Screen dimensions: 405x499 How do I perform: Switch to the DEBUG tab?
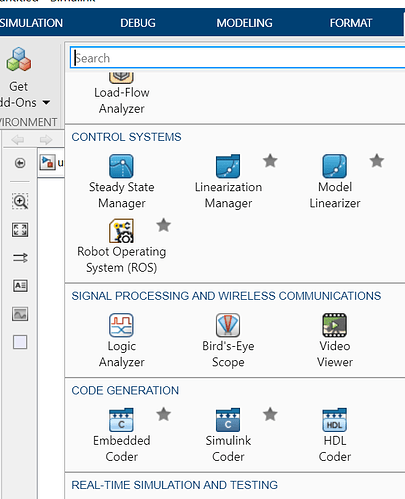pos(138,23)
